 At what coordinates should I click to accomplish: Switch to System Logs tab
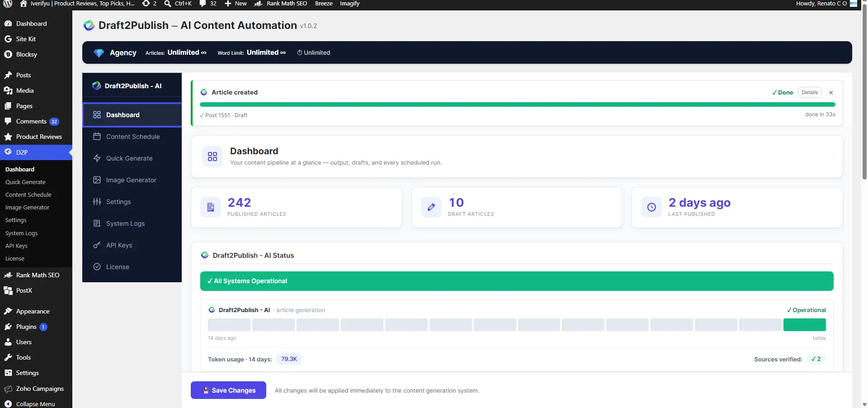[132, 223]
